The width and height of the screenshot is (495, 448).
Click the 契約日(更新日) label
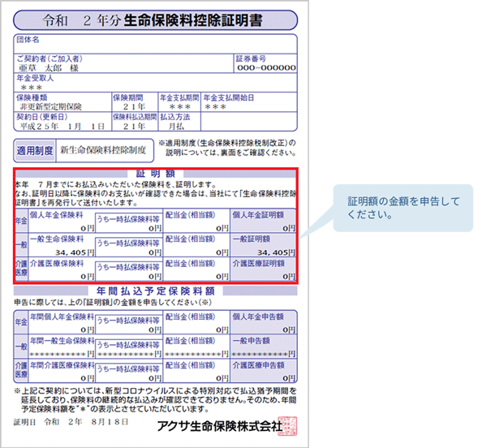[42, 117]
